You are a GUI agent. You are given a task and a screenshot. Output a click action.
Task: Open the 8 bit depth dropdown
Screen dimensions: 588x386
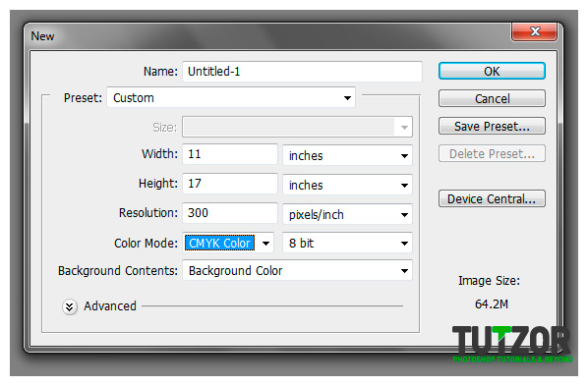pos(348,244)
